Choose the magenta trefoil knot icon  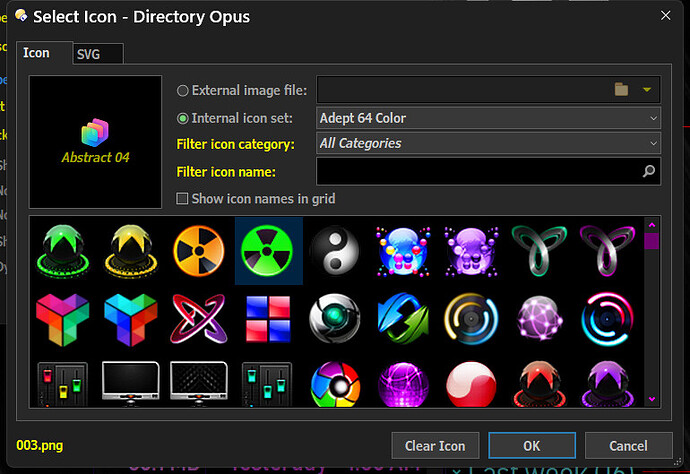[x=608, y=250]
